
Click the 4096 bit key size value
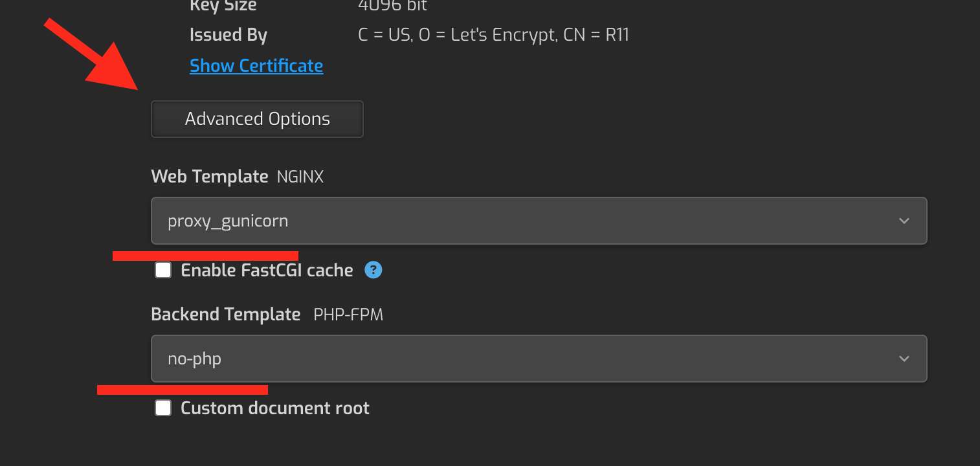(x=392, y=6)
